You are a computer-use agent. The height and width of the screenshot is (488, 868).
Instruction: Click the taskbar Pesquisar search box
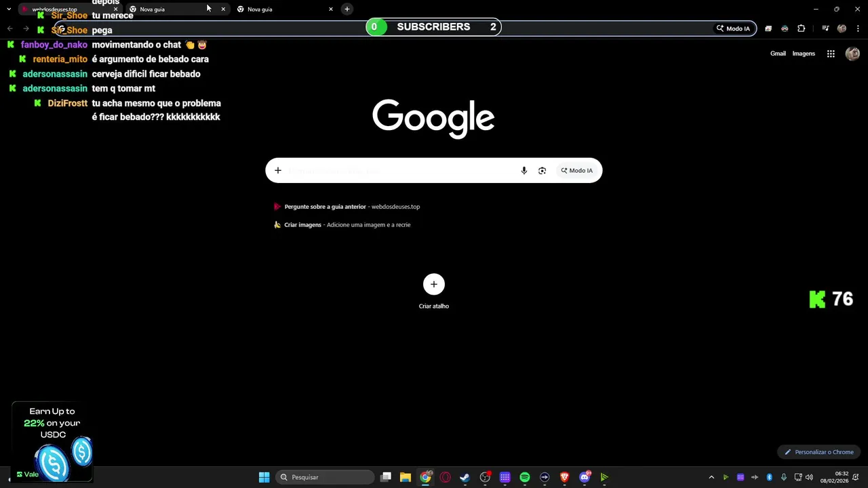click(x=325, y=477)
